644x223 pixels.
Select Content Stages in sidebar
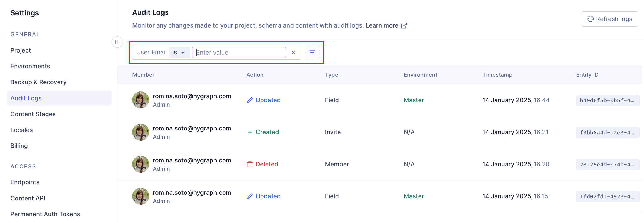click(33, 114)
